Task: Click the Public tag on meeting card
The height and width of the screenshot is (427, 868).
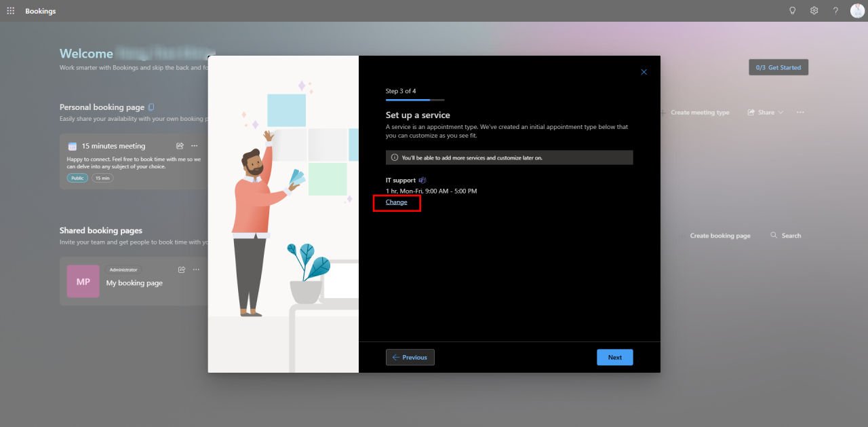Action: pyautogui.click(x=77, y=178)
